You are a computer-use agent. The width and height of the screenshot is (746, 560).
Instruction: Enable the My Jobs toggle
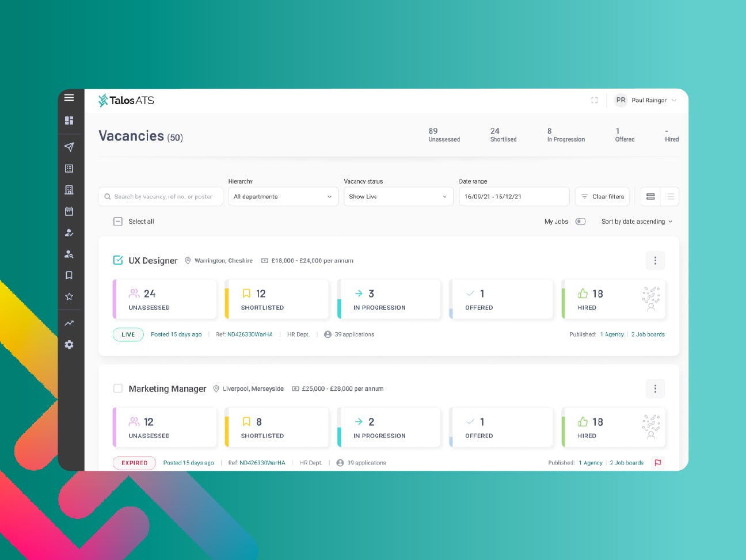tap(580, 222)
